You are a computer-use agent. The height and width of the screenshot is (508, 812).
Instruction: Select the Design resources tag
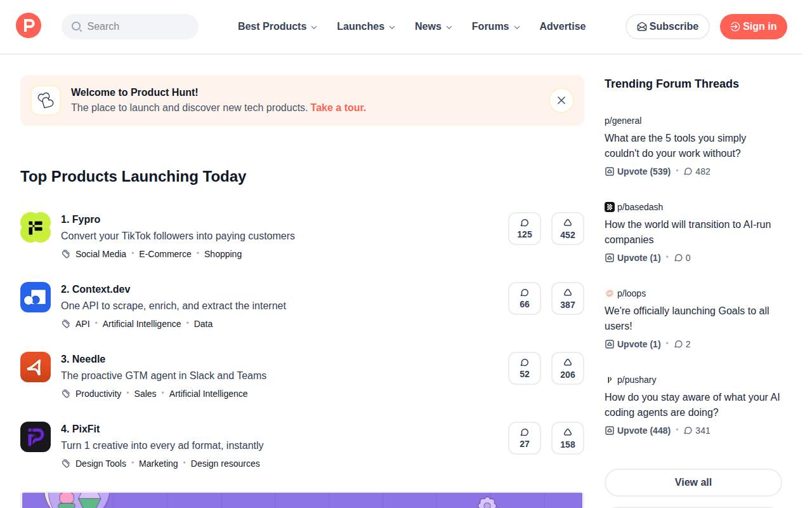point(225,464)
